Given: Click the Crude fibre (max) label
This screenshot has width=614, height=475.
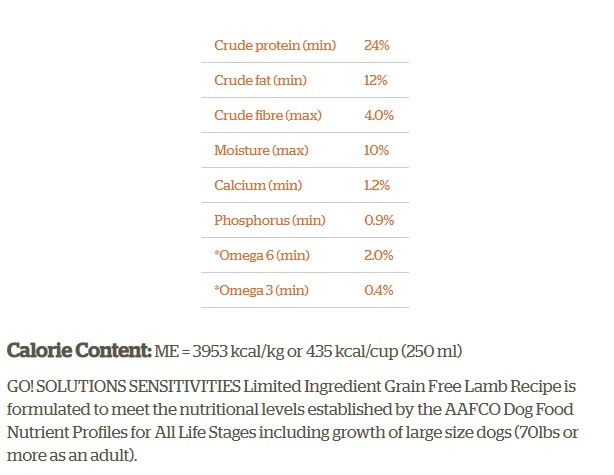Looking at the screenshot, I should (x=267, y=115).
